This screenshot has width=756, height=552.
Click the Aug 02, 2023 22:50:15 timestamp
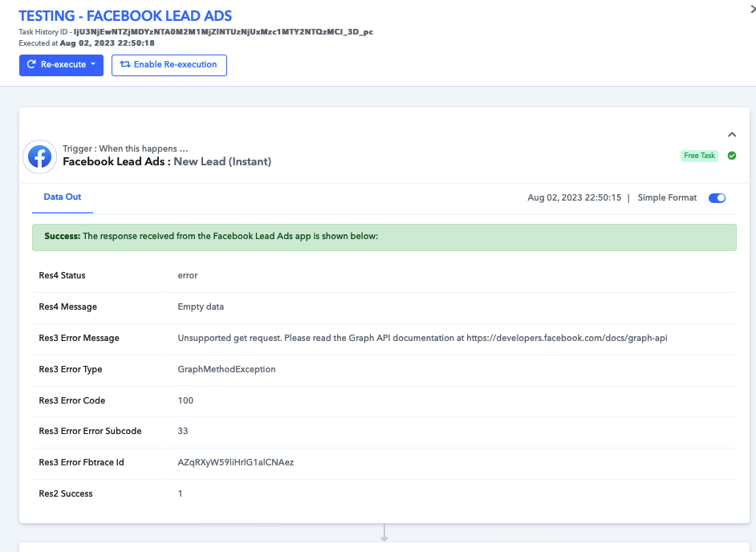pos(575,197)
